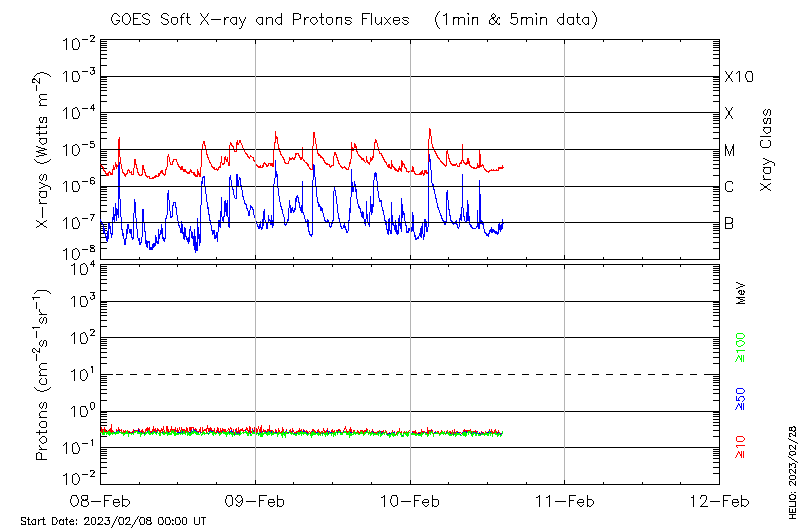Click the Protons vertical axis title
The width and height of the screenshot is (800, 530).
(43, 375)
